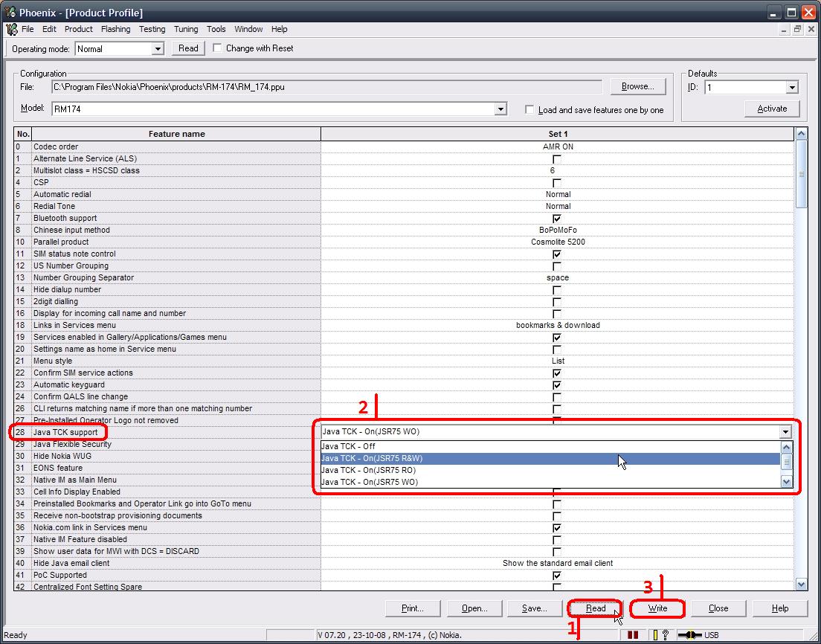
Task: Click the USB connection icon in the status bar
Action: [x=691, y=635]
